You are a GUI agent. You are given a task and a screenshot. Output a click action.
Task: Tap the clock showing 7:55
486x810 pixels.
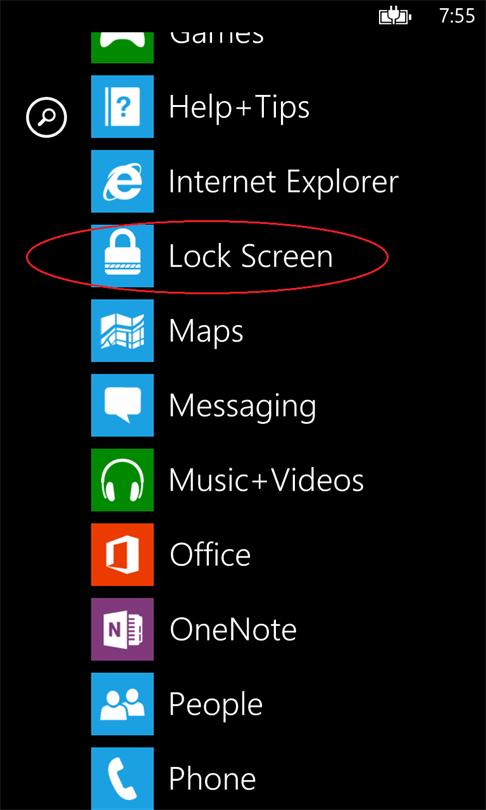(457, 17)
